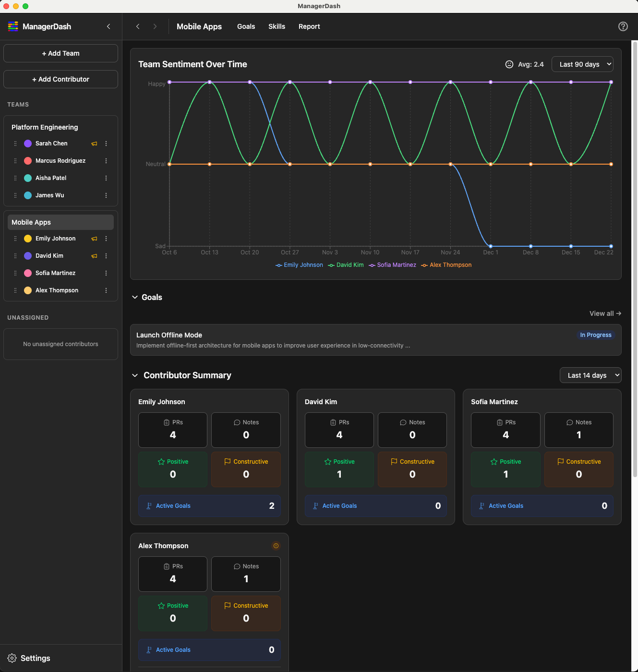Open the Launch Offline Mode goal card
This screenshot has width=638, height=672.
336,340
